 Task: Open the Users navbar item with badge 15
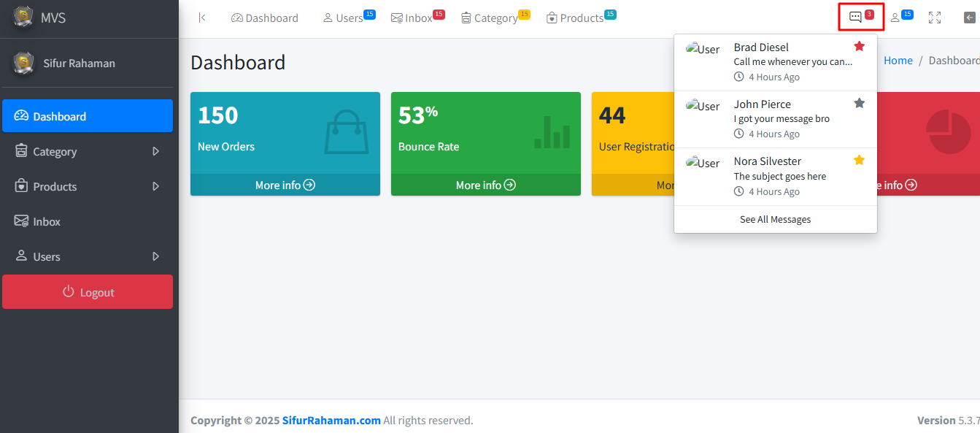point(347,17)
